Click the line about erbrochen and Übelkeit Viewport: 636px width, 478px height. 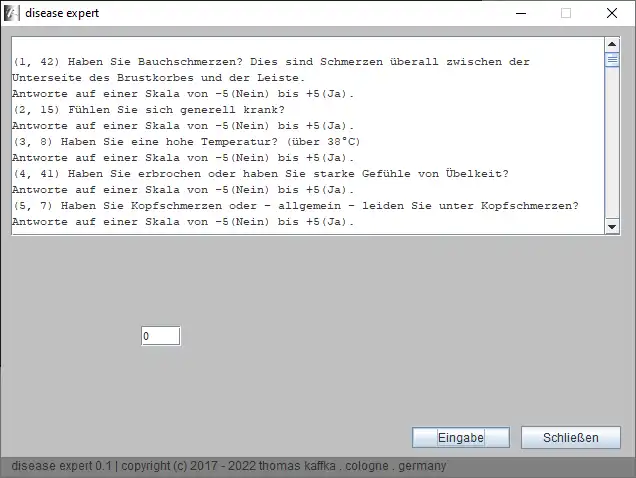[x=260, y=174]
